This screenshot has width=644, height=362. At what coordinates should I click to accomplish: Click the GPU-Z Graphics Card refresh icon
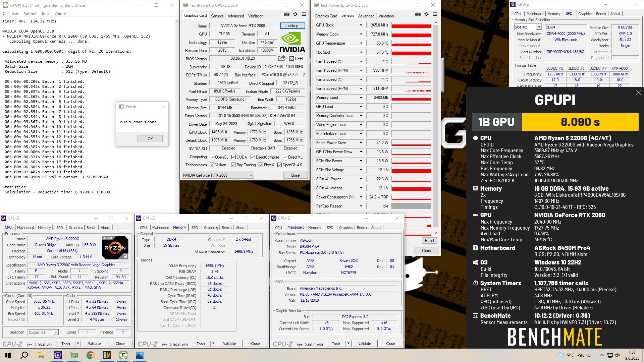(295, 14)
